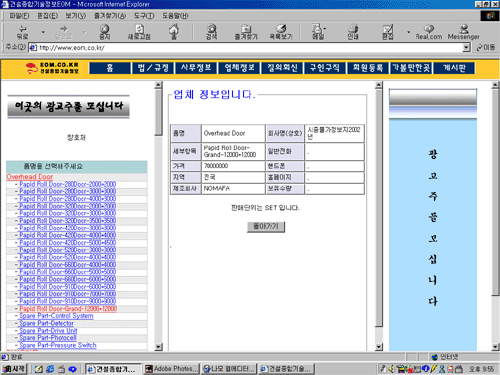Select the 홈 site navigation tab
Viewport: 500px width, 375px height.
pos(110,68)
